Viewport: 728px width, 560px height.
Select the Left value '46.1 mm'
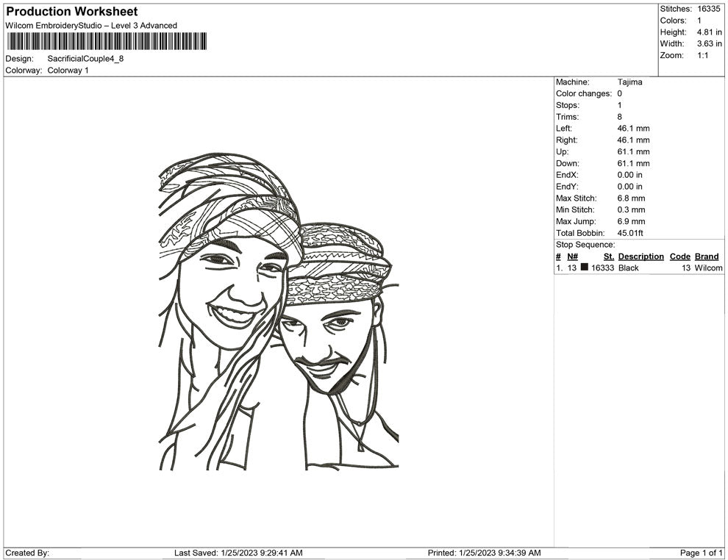(633, 128)
